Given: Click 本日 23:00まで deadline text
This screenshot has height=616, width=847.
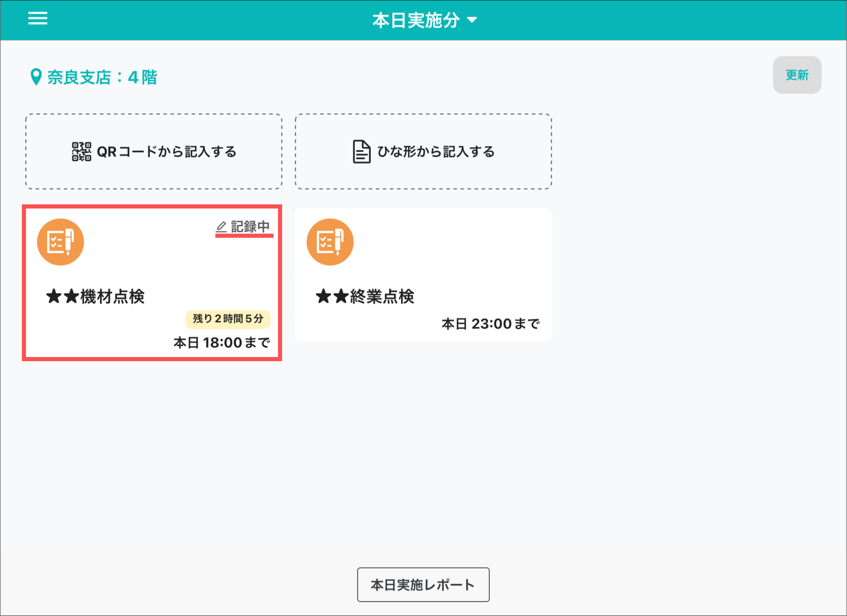Looking at the screenshot, I should pyautogui.click(x=490, y=324).
